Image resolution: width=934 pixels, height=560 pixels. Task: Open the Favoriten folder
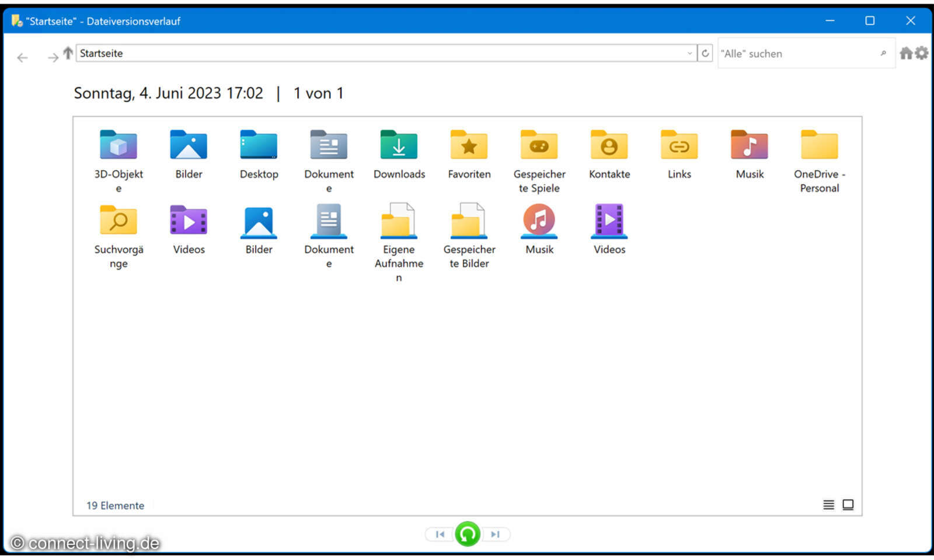(x=469, y=146)
